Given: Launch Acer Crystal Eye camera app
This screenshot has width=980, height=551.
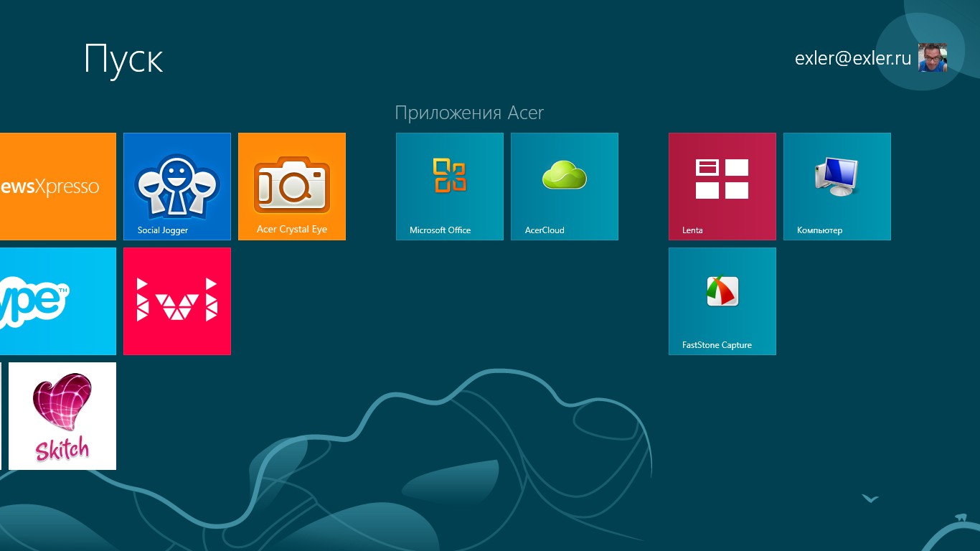Looking at the screenshot, I should pos(292,186).
